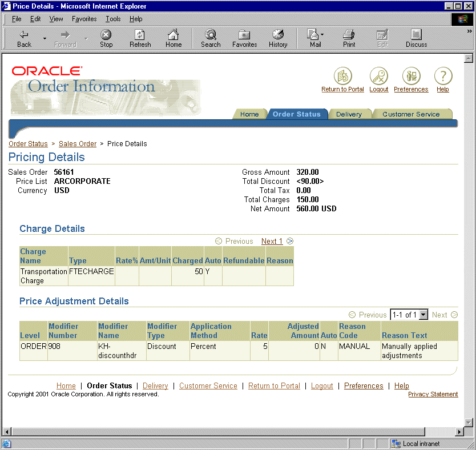Open the Help menu in menu bar

pyautogui.click(x=136, y=19)
